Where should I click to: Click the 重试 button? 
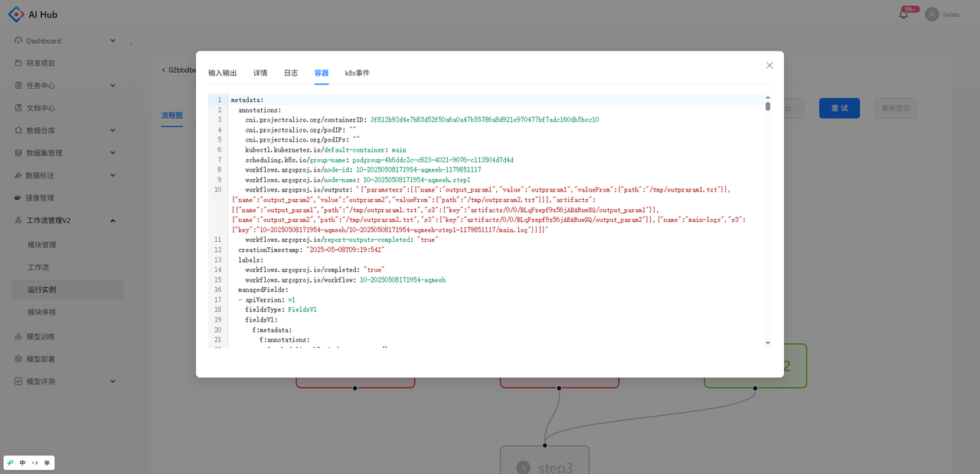839,108
